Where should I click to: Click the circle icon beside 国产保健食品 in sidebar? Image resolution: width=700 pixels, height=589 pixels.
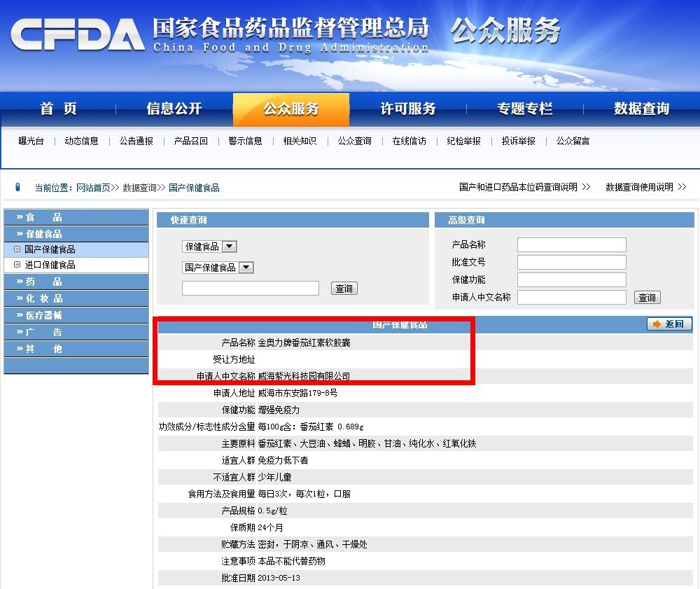(17, 249)
